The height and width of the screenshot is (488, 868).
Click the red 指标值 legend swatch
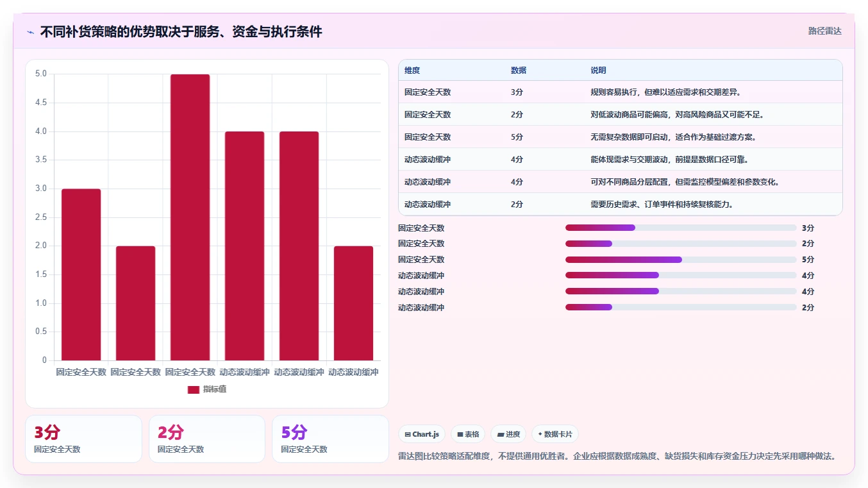pyautogui.click(x=194, y=390)
